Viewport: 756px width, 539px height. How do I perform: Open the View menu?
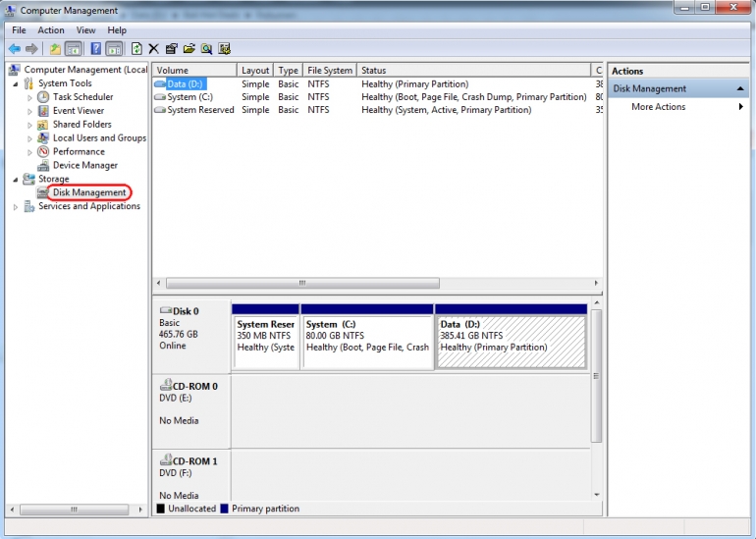(x=85, y=29)
